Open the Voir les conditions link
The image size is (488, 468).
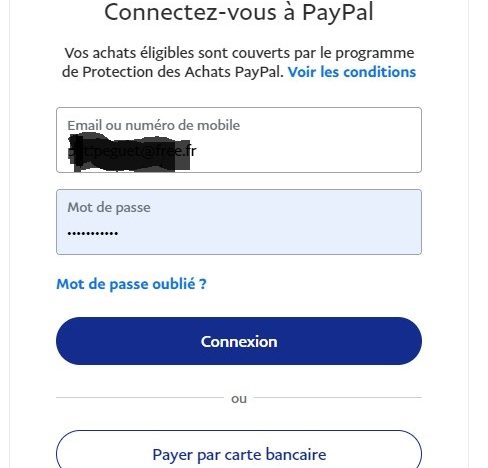(x=352, y=72)
